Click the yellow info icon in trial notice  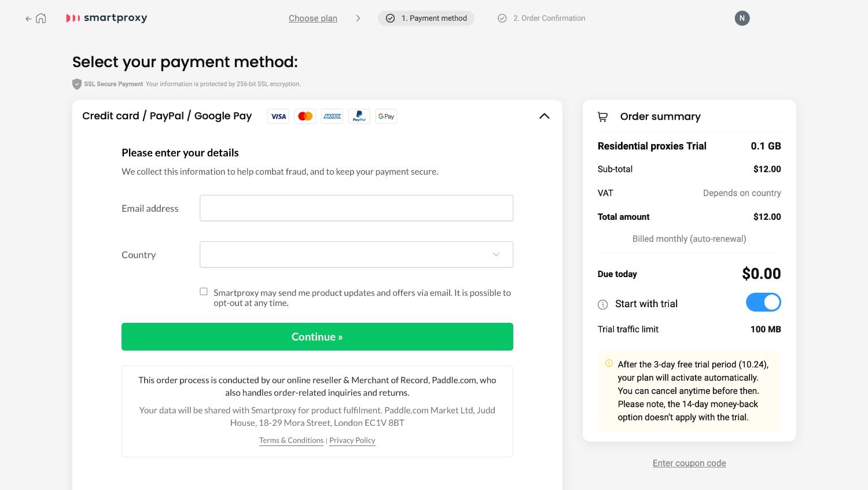point(609,364)
